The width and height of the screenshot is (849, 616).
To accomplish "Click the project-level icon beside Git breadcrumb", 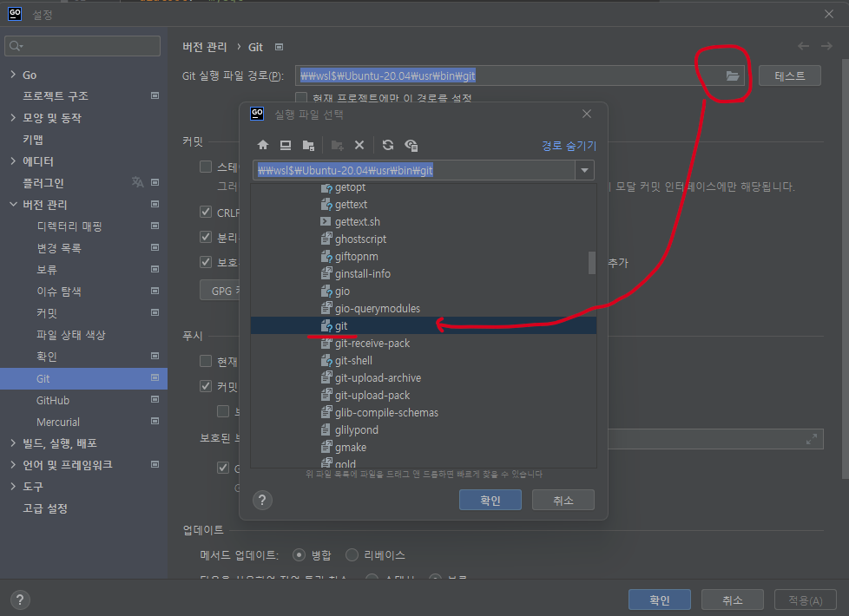I will coord(279,47).
